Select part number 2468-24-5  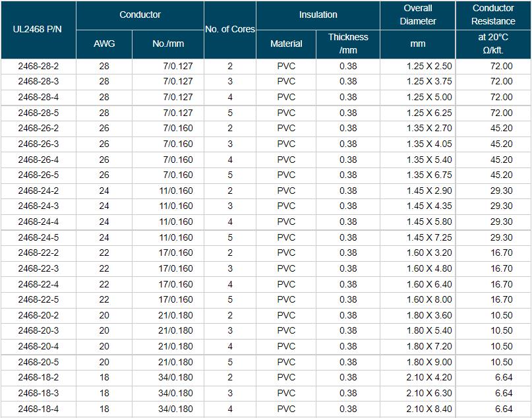click(x=38, y=237)
